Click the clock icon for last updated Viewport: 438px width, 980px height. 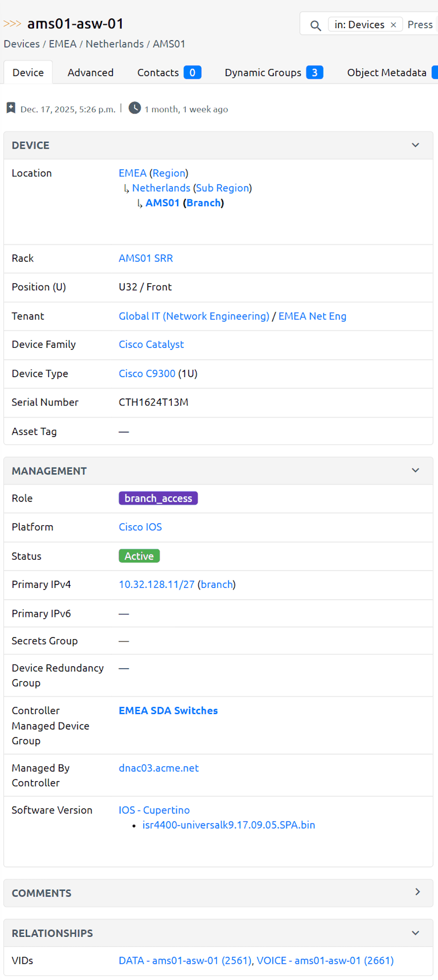(134, 108)
